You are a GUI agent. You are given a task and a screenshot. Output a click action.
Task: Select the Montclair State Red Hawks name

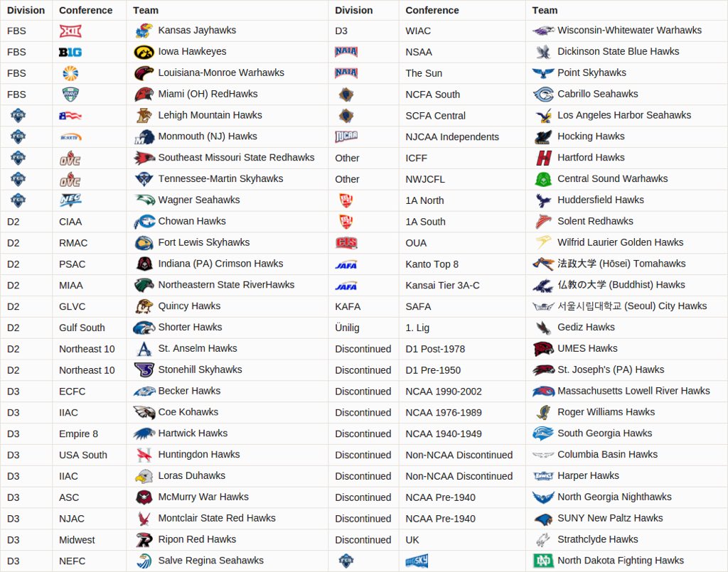(x=217, y=518)
